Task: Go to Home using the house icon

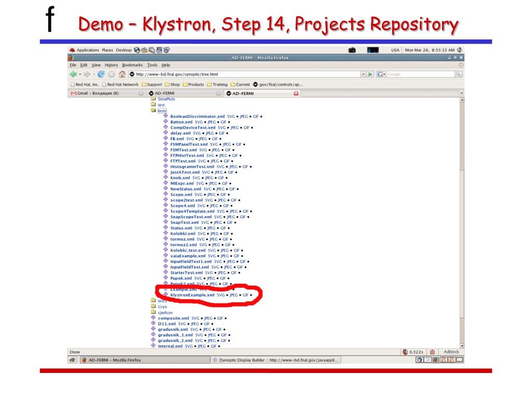Action: 122,74
